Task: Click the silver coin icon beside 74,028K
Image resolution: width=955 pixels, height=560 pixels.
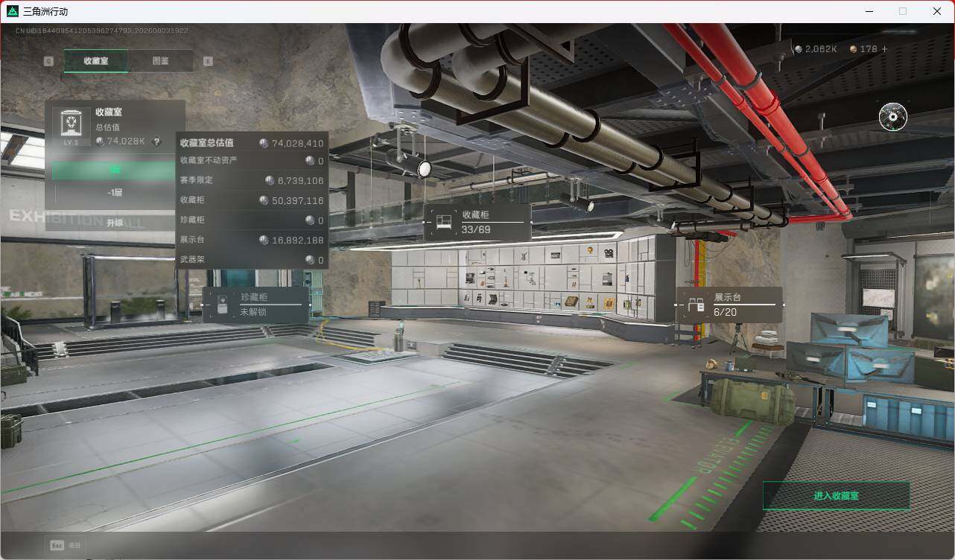Action: 101,141
